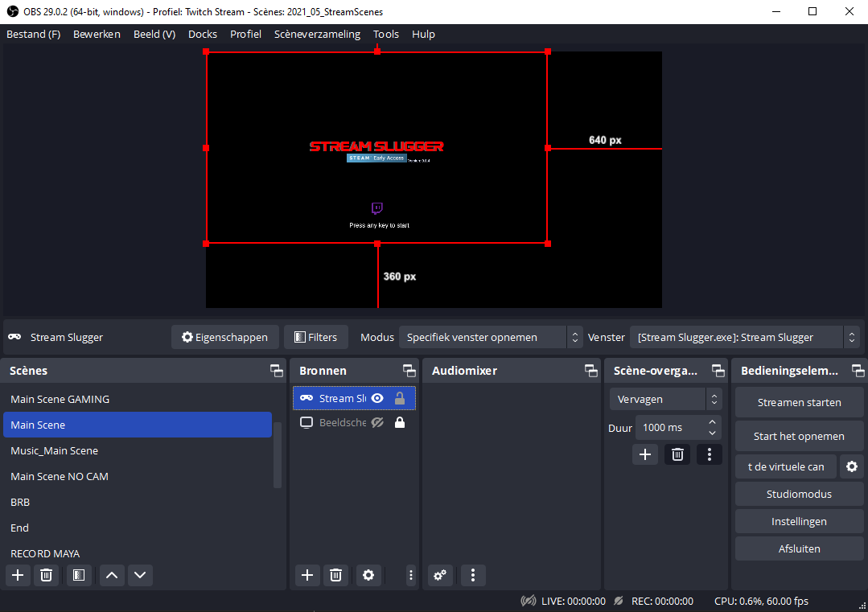The image size is (868, 612).
Task: Click Afsluiten to exit OBS
Action: 800,549
